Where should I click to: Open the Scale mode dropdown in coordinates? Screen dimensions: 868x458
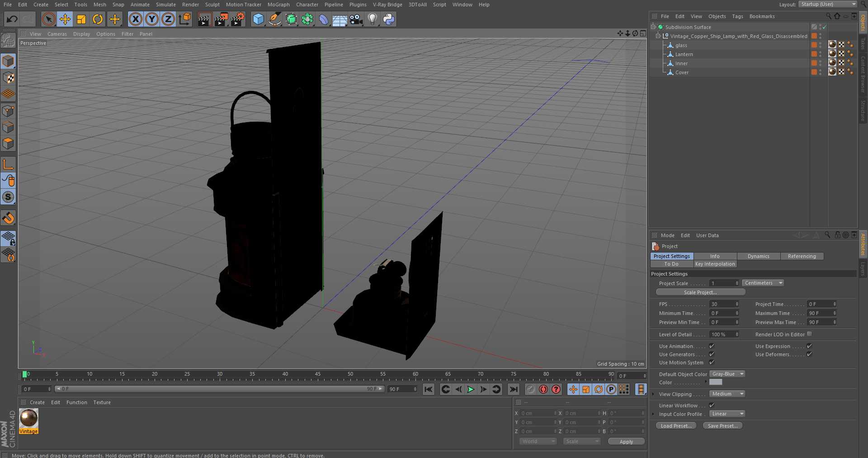[x=581, y=441]
